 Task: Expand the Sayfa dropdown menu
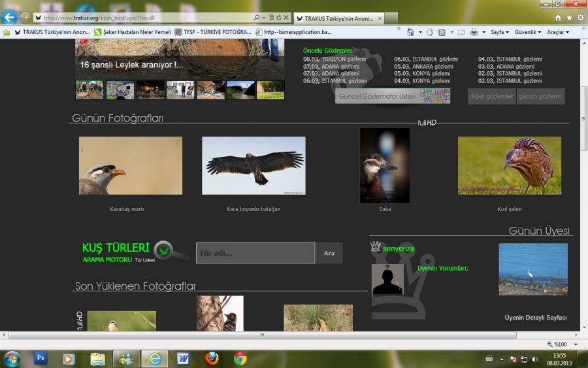click(500, 32)
